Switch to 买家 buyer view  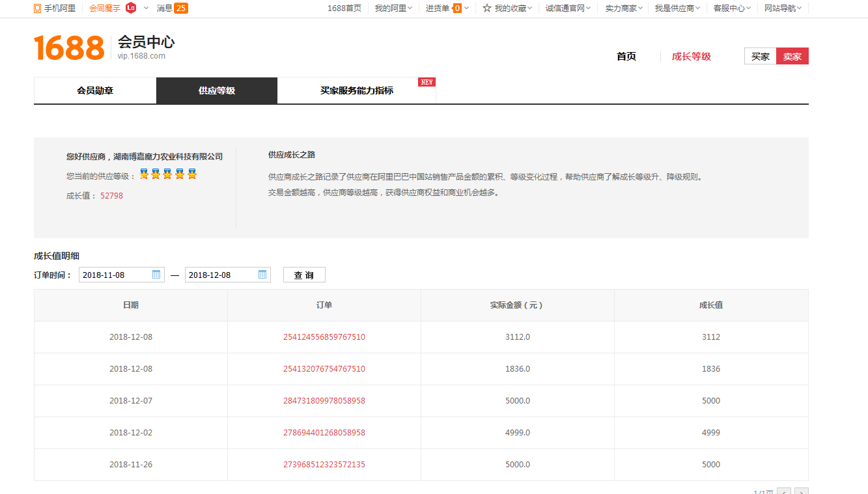pos(761,57)
